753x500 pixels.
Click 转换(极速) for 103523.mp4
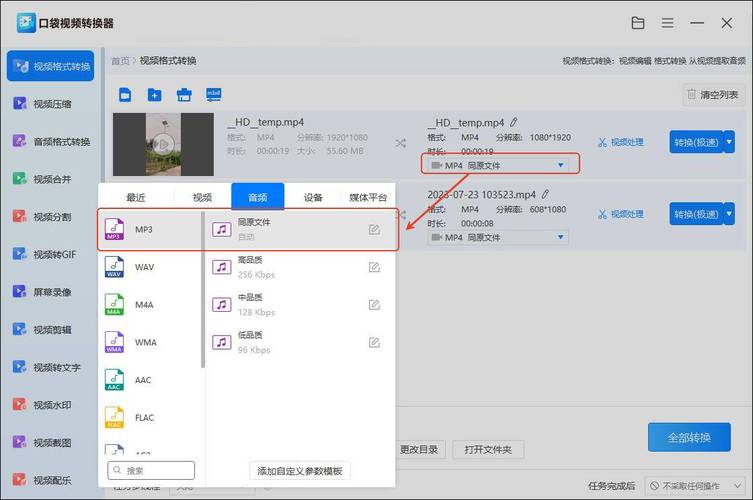pos(696,214)
